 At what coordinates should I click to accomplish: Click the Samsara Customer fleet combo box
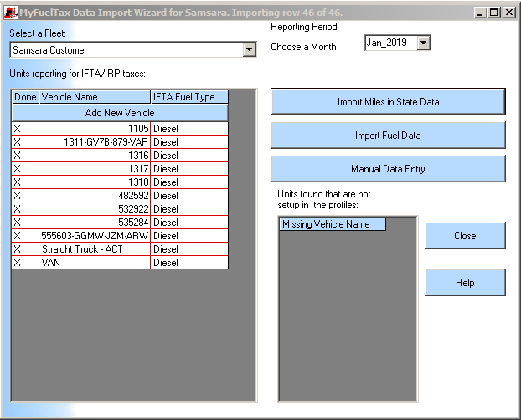(133, 50)
